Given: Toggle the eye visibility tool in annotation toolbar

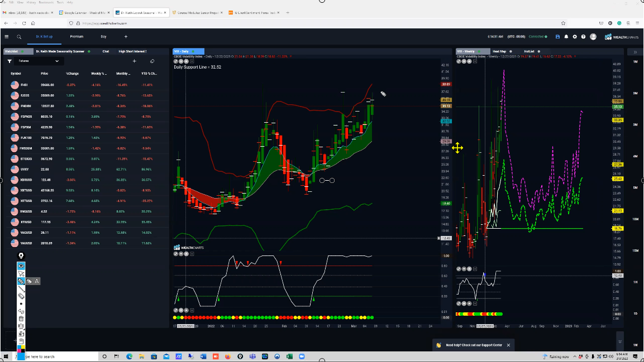Looking at the screenshot, I should click(21, 266).
